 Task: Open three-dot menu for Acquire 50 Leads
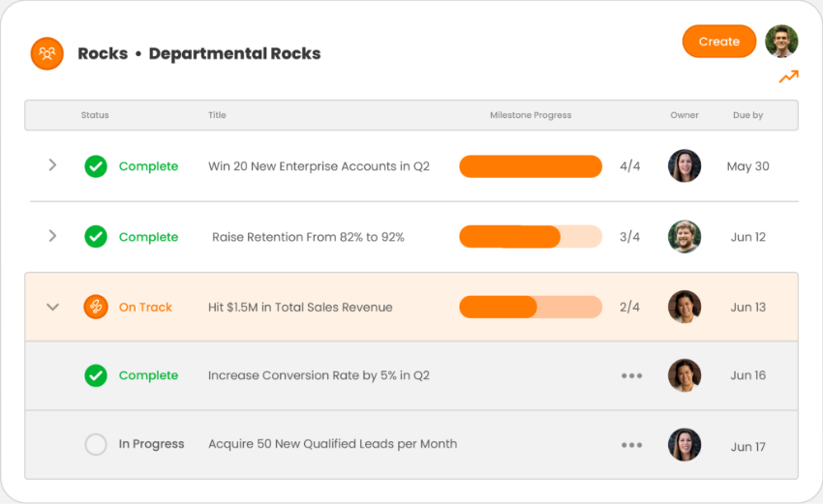point(631,445)
